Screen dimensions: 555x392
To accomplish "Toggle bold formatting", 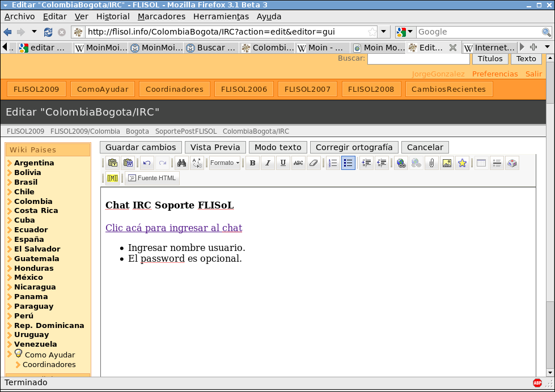I will point(253,163).
